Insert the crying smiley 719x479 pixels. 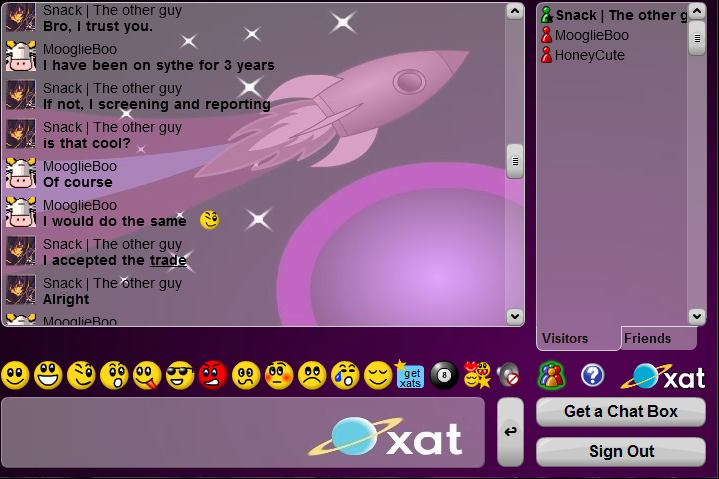(x=345, y=375)
